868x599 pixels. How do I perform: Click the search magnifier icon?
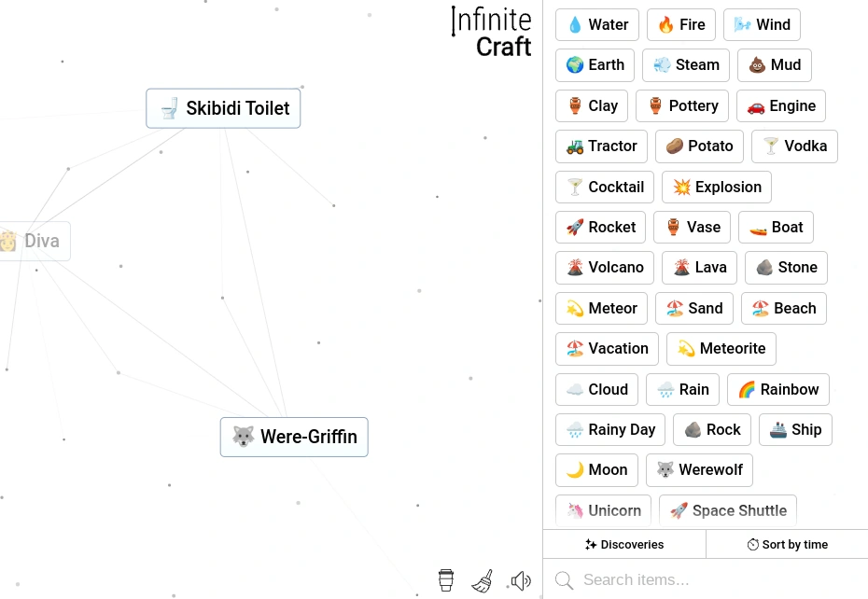[564, 579]
